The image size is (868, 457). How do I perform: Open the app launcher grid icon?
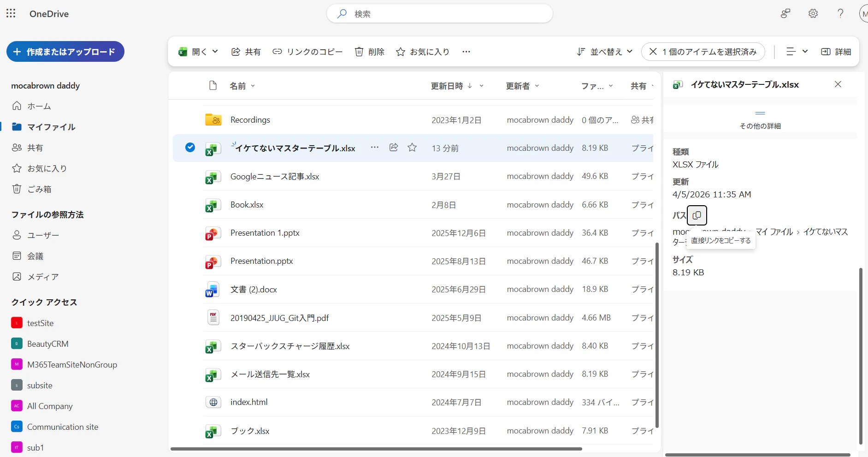pos(11,13)
